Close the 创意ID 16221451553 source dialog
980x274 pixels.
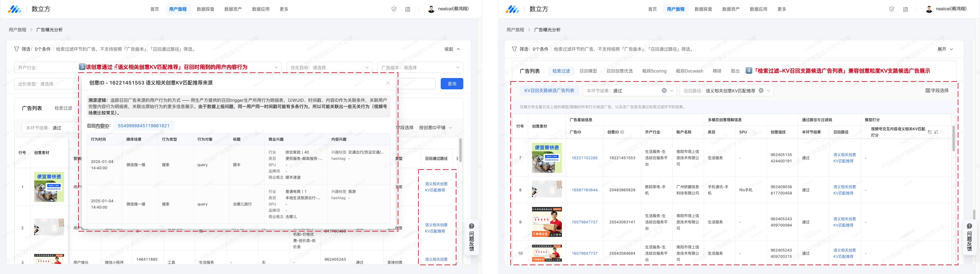point(388,83)
